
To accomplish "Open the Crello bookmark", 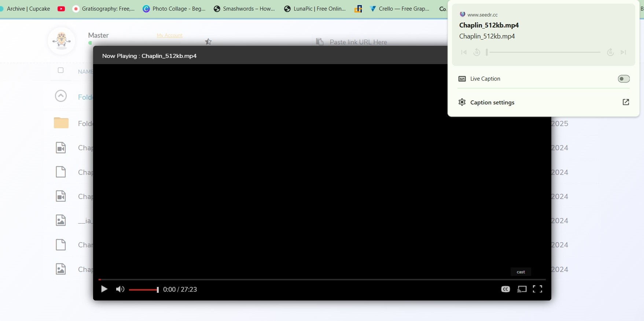I will tap(400, 9).
